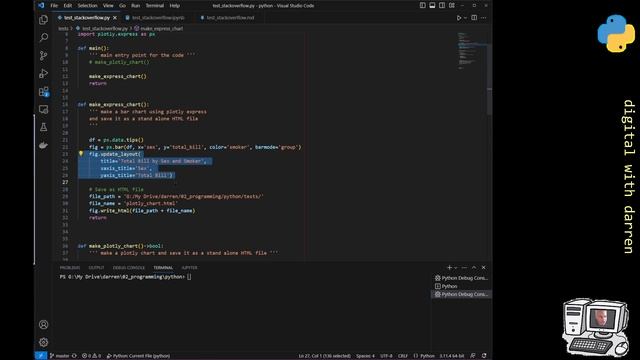
Task: Open the Run menu
Action: click(136, 6)
